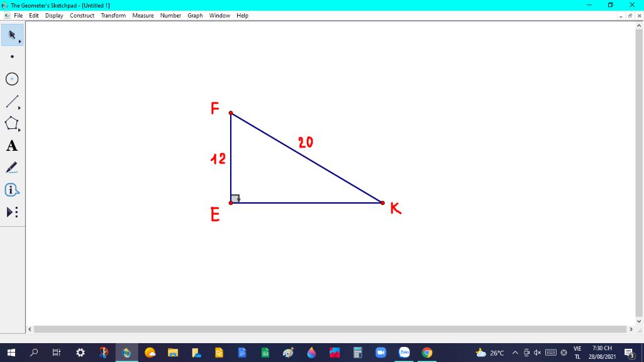The image size is (644, 362).
Task: Click the horizontal scrollbar left arrow
Action: (30, 329)
